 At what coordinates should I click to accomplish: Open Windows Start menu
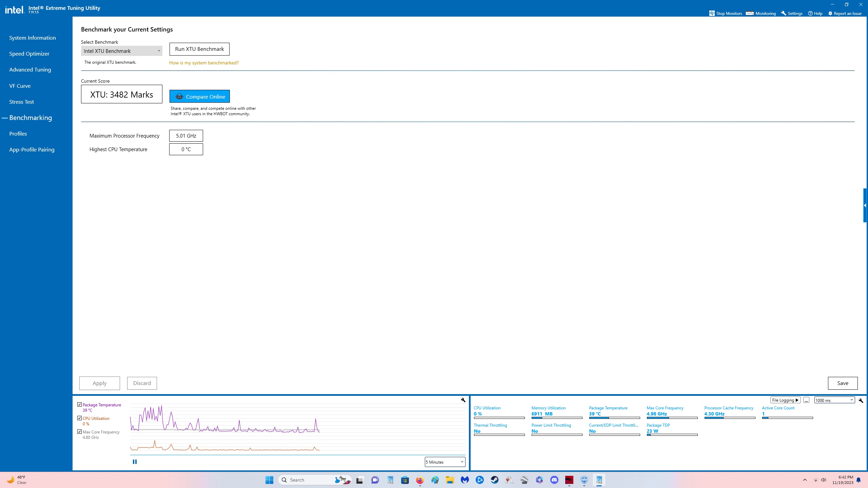click(x=269, y=480)
